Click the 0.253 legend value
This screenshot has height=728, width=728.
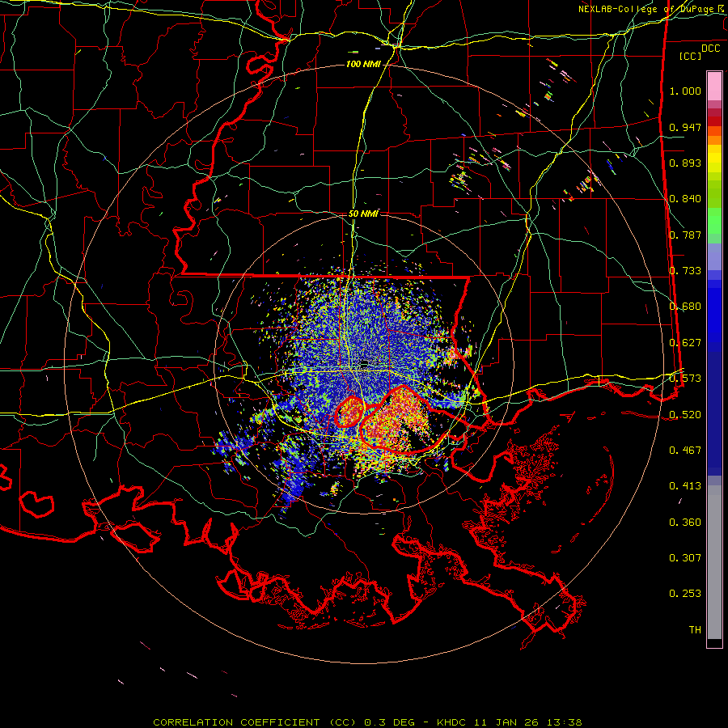(x=685, y=594)
